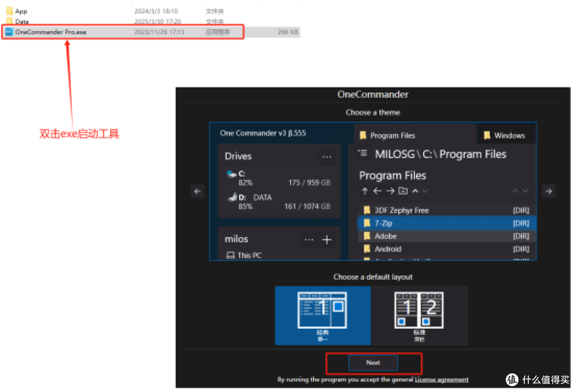Screen dimensions: 575x392
Task: Select the 7-Zip folder row
Action: click(x=447, y=223)
